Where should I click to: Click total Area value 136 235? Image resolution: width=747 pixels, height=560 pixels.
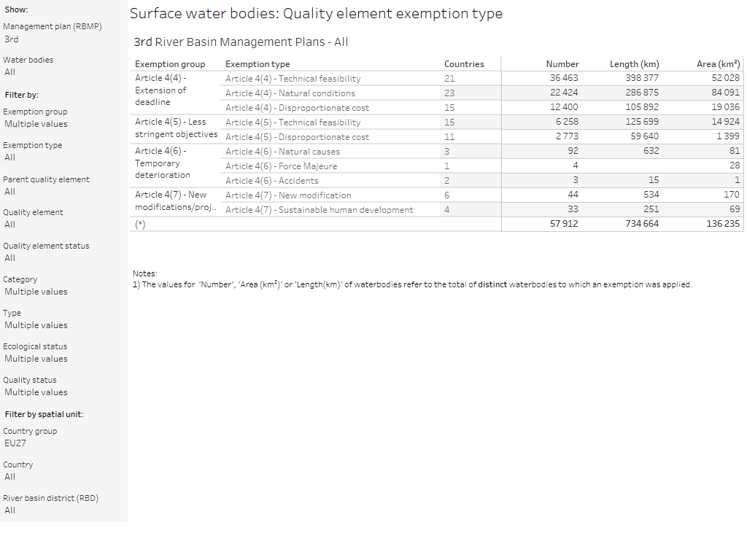(x=723, y=224)
